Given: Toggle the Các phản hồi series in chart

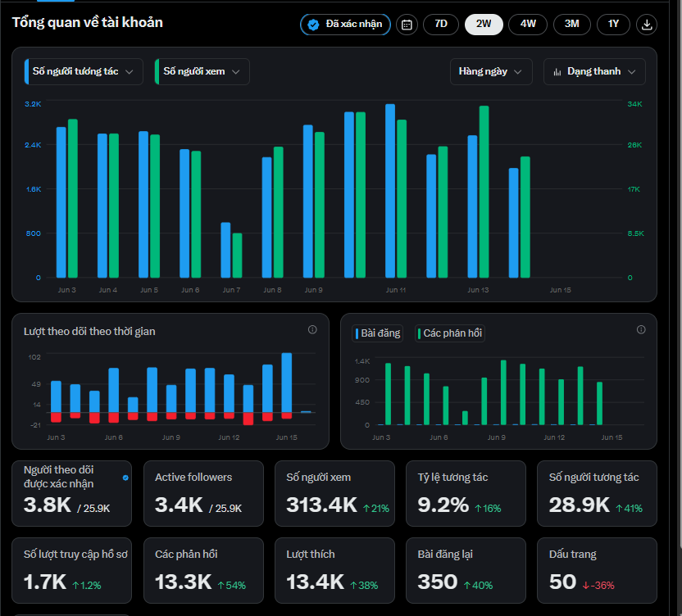Looking at the screenshot, I should pyautogui.click(x=450, y=333).
